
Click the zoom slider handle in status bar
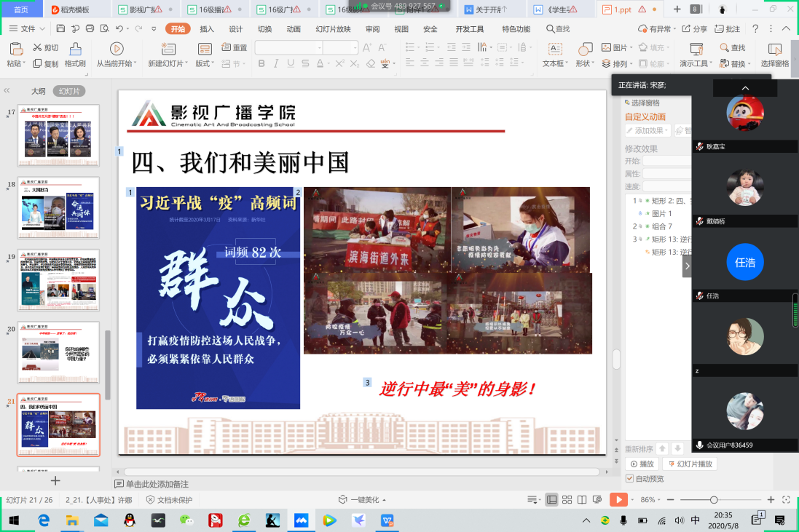(714, 500)
